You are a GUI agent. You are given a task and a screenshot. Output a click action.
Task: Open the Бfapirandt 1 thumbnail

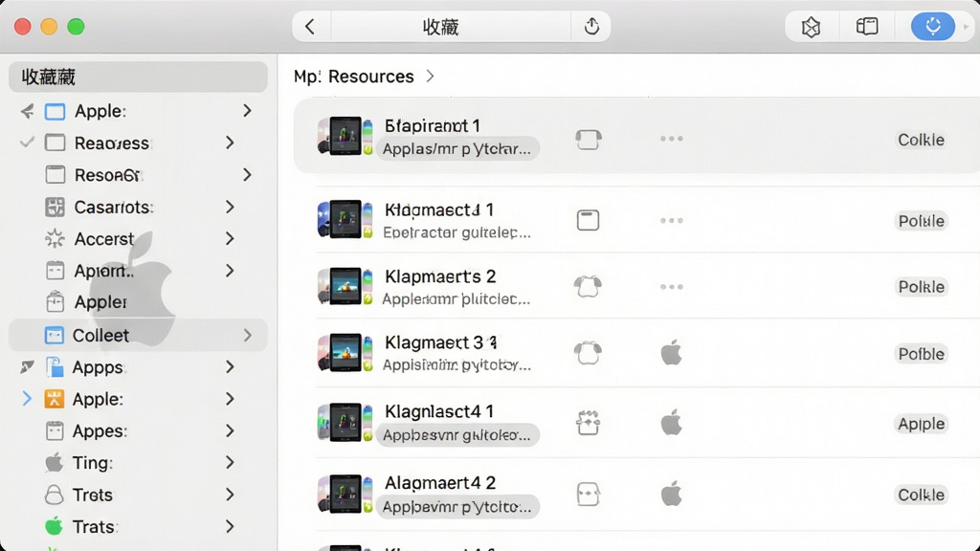(345, 136)
